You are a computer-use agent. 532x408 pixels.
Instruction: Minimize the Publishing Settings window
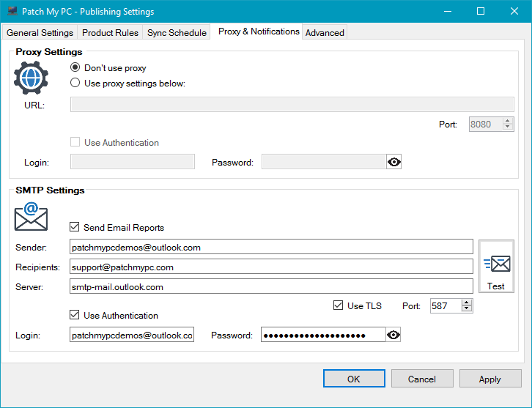(448, 11)
